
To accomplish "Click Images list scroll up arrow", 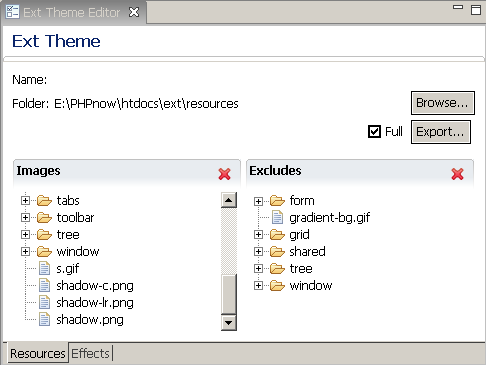I will pyautogui.click(x=229, y=200).
